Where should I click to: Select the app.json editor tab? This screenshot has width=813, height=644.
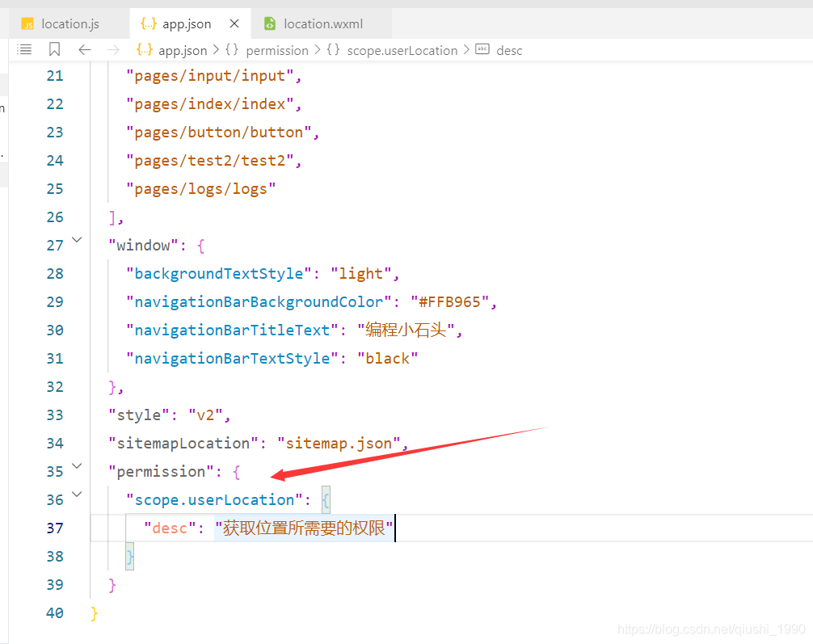click(x=187, y=24)
